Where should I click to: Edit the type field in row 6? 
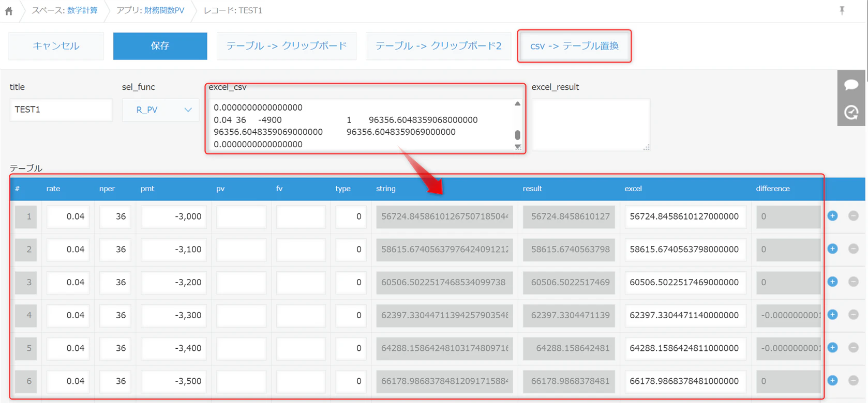[x=351, y=381]
